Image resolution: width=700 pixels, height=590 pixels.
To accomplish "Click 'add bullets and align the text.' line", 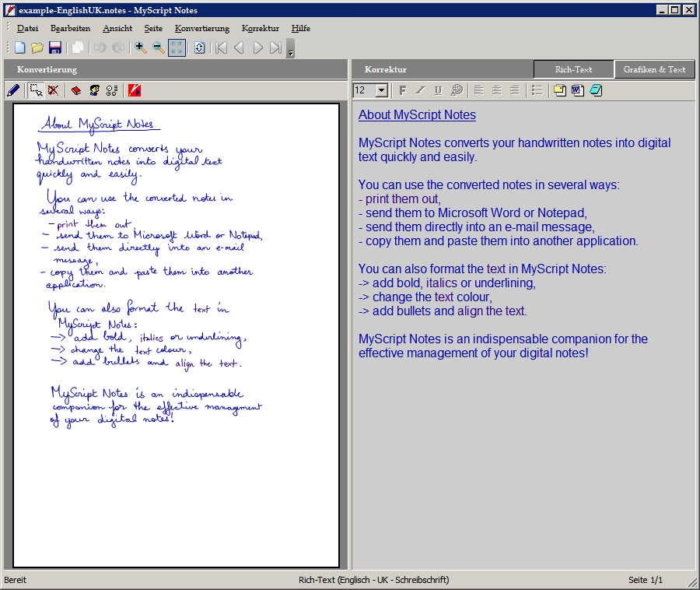I will pos(443,311).
